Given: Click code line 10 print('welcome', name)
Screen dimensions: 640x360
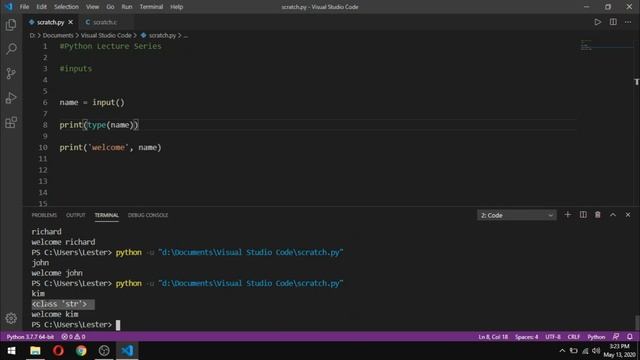Looking at the screenshot, I should click(x=110, y=147).
